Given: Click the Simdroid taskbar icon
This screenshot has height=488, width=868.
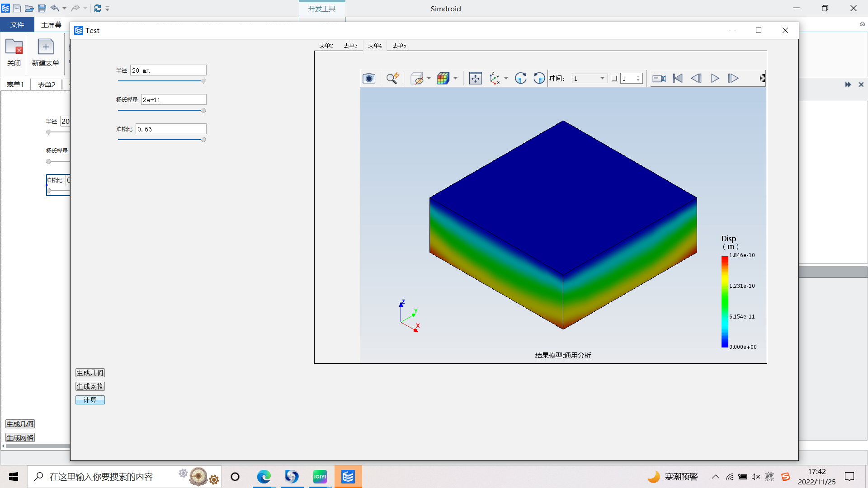Looking at the screenshot, I should (x=348, y=477).
